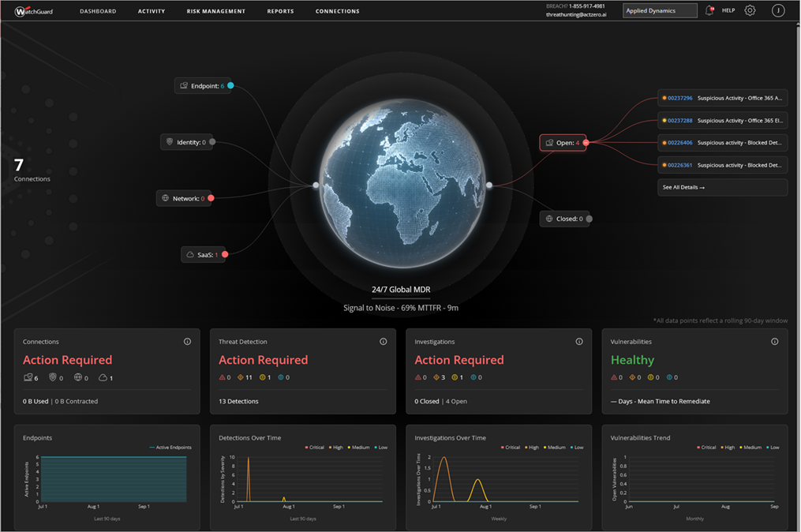801x532 pixels.
Task: Open the Risk Management menu
Action: tap(215, 11)
